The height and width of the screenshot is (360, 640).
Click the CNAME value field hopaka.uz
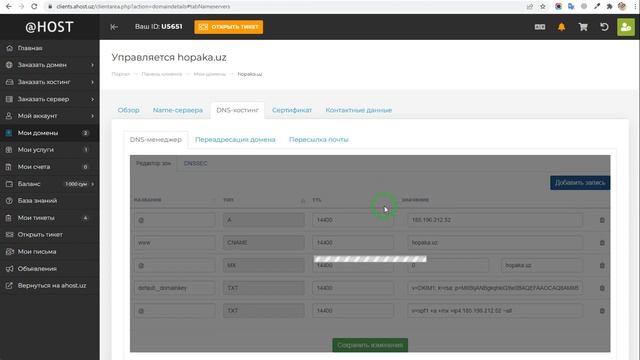click(495, 243)
